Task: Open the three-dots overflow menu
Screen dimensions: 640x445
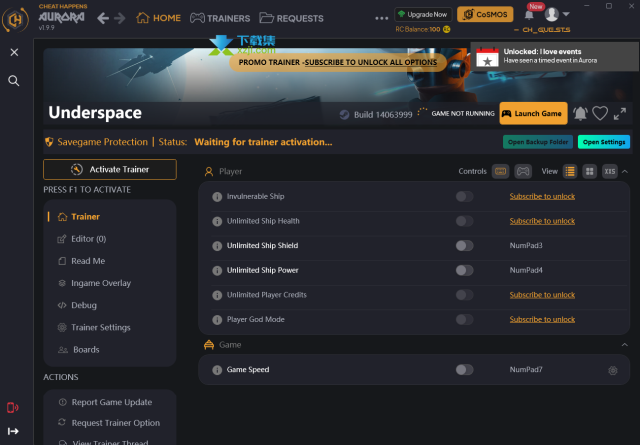Action: [382, 18]
